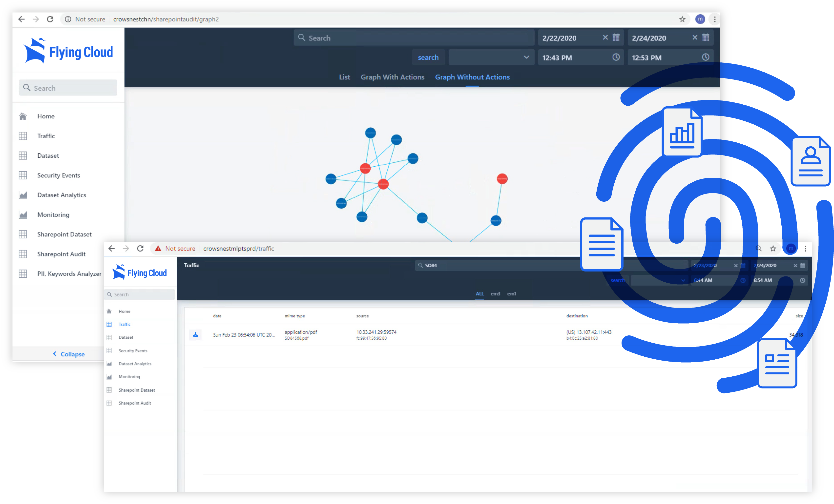Screen dimensions: 834x504
Task: Select Graph Without Actions tab
Action: coord(472,77)
